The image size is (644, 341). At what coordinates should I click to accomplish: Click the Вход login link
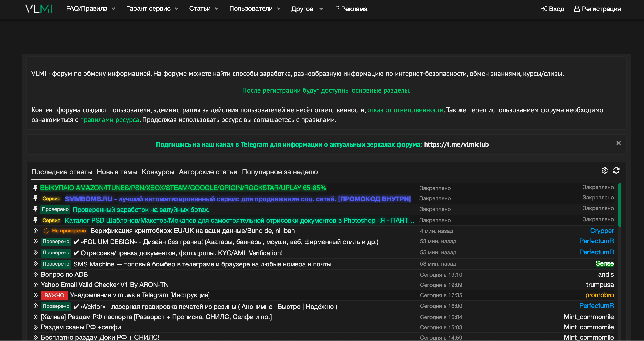553,9
